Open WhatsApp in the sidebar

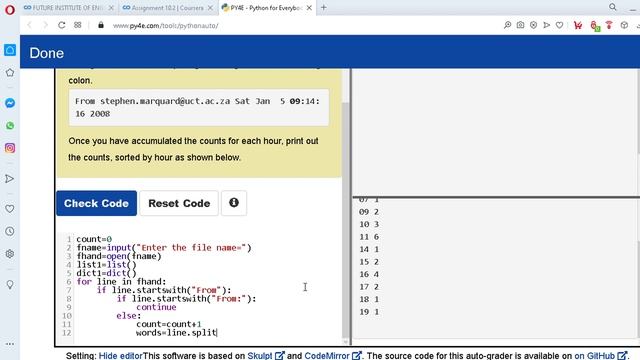click(x=10, y=125)
